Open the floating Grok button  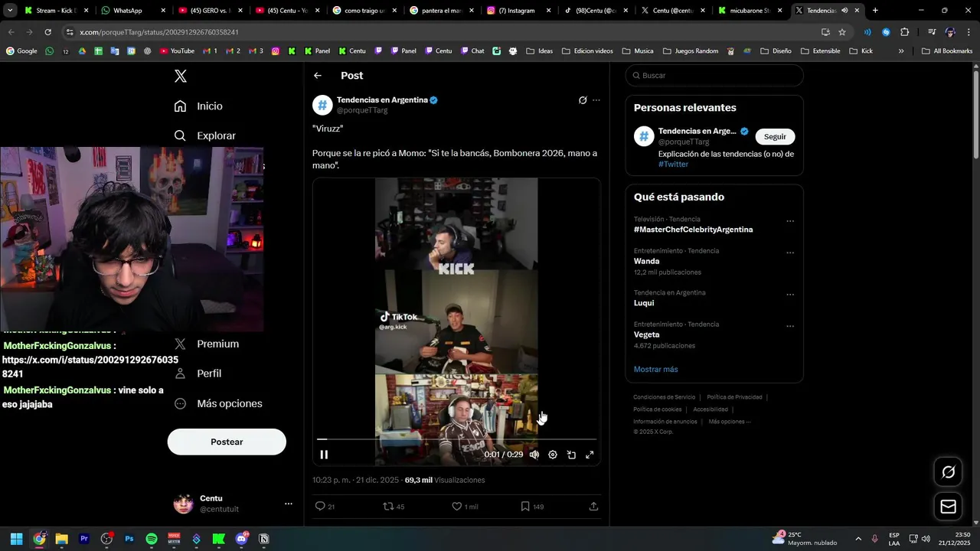point(948,472)
